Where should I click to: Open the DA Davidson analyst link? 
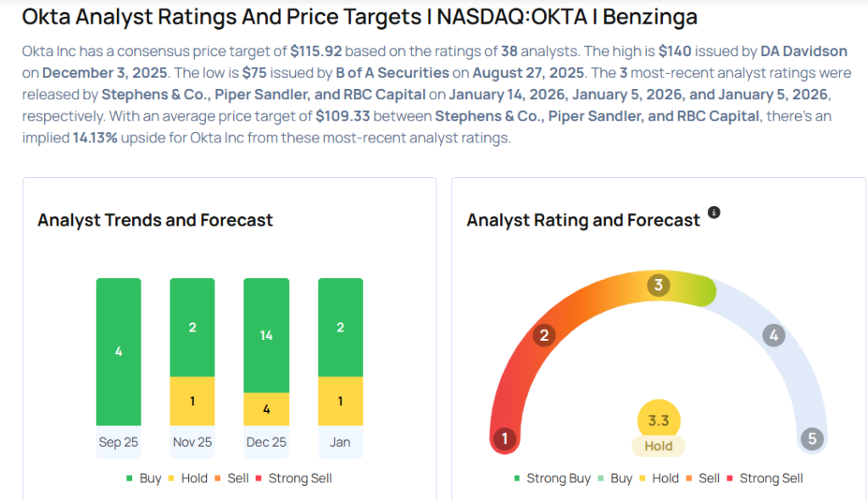point(804,52)
